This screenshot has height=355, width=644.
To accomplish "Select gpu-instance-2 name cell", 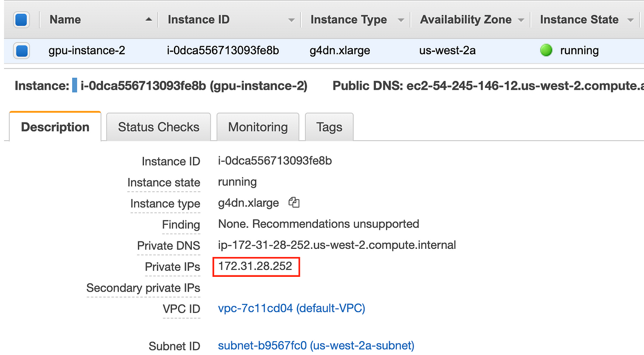I will [x=87, y=51].
